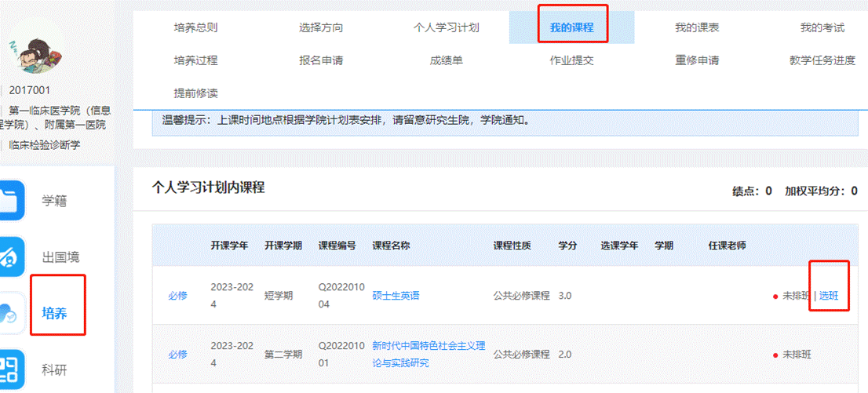
Task: Select the 培养过程 menu item
Action: pyautogui.click(x=195, y=60)
